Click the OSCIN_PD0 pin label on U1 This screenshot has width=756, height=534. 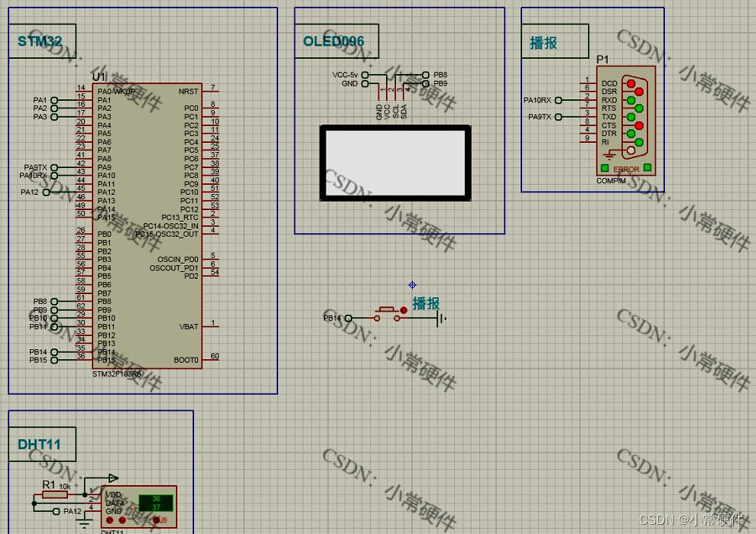point(178,259)
